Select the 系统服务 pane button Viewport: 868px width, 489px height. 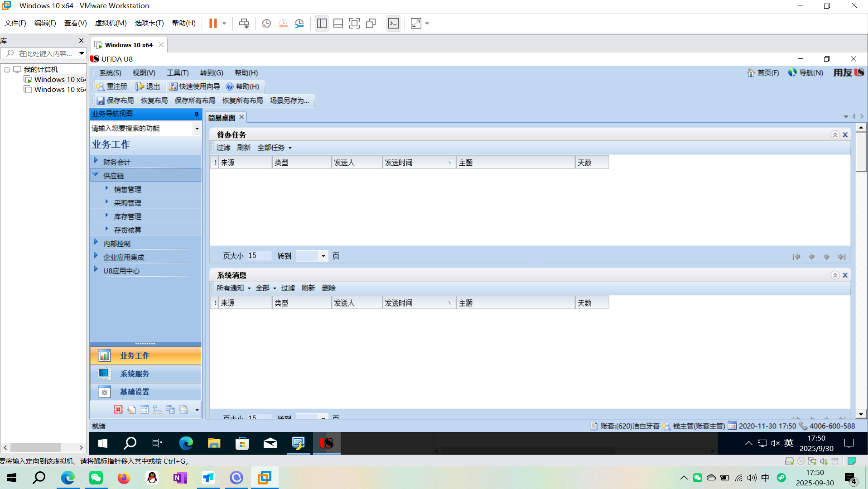click(145, 374)
